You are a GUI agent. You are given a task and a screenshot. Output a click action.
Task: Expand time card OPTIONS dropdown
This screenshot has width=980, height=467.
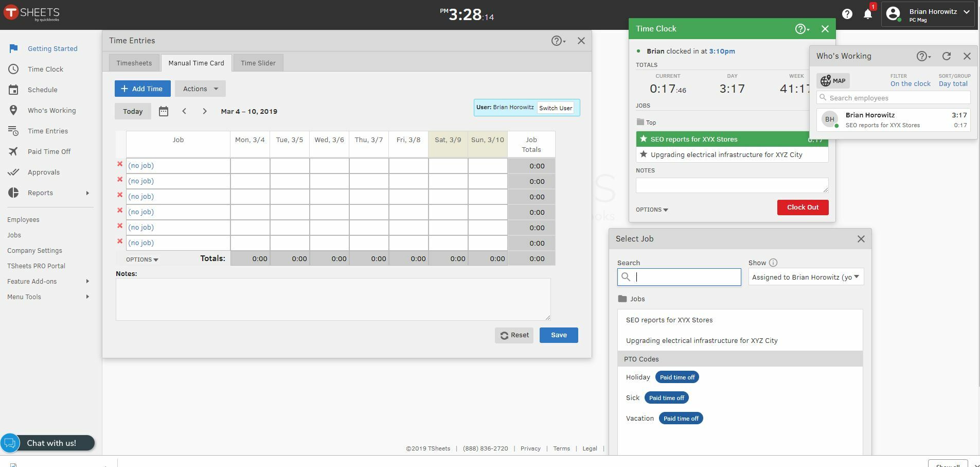142,260
